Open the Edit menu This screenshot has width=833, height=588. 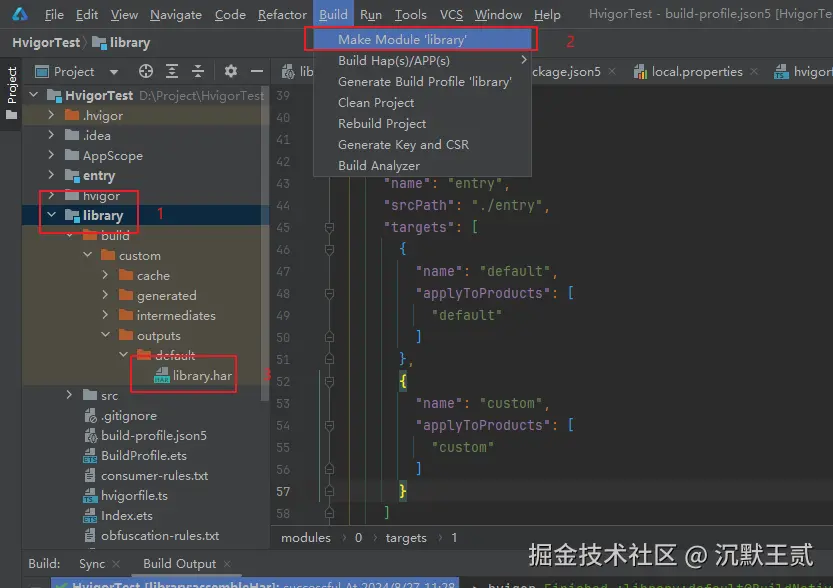pos(87,15)
